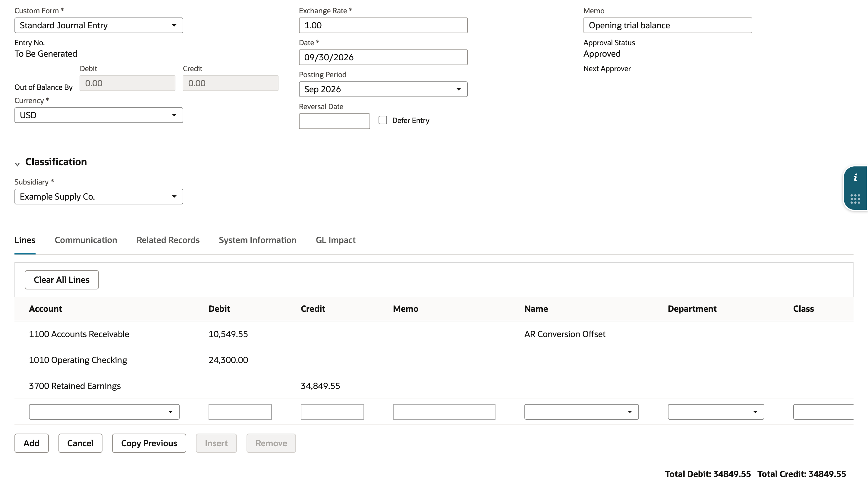Focus the new line Memo field
This screenshot has height=480, width=868.
[444, 412]
